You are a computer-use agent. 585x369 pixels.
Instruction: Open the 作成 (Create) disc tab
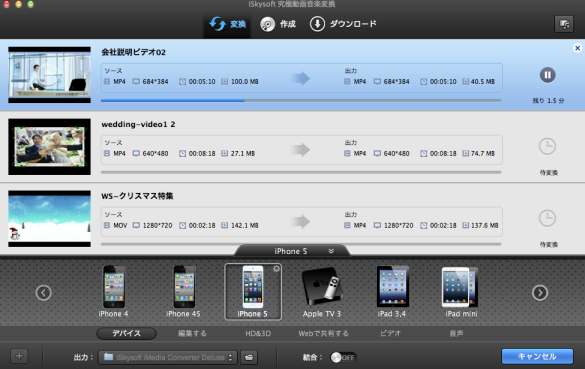[x=278, y=24]
